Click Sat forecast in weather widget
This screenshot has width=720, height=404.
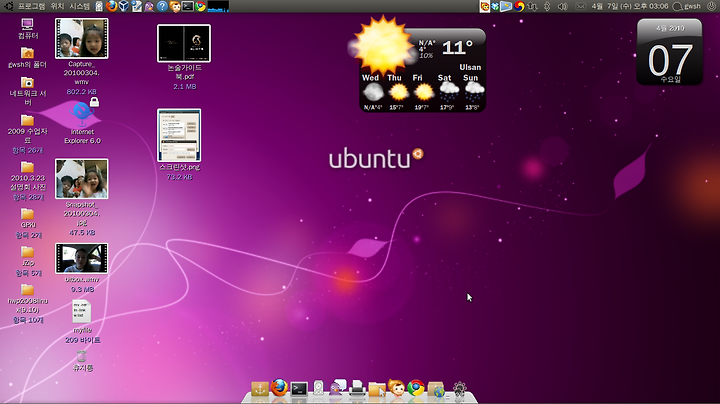pos(447,92)
